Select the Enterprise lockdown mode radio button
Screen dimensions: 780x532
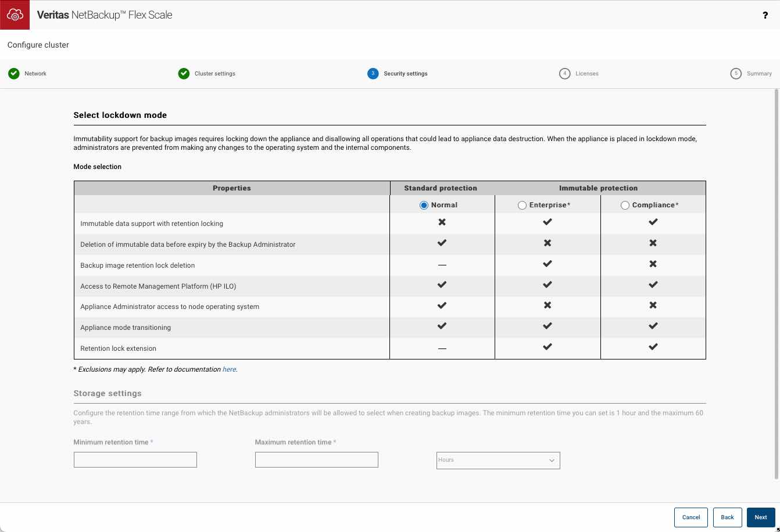tap(522, 205)
